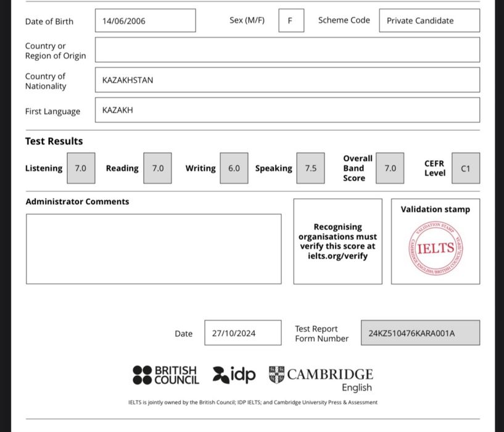Click the IDP logo
Screen dimensions: 504x432
[x=234, y=375]
